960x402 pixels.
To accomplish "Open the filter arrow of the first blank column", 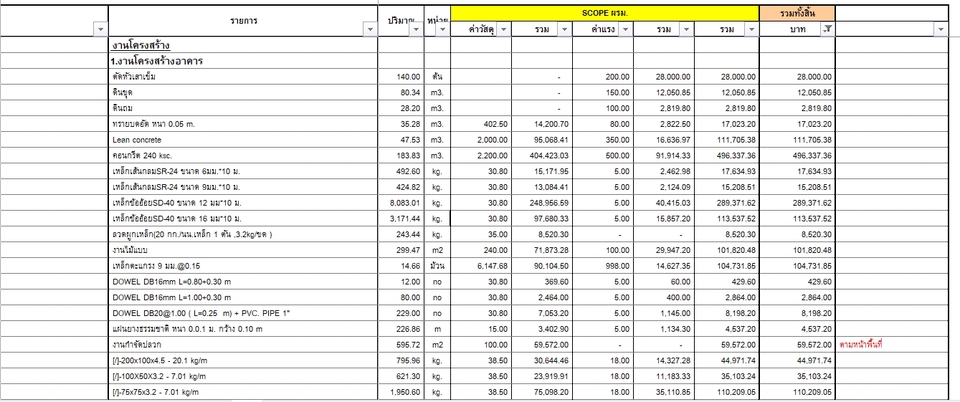I will (100, 31).
